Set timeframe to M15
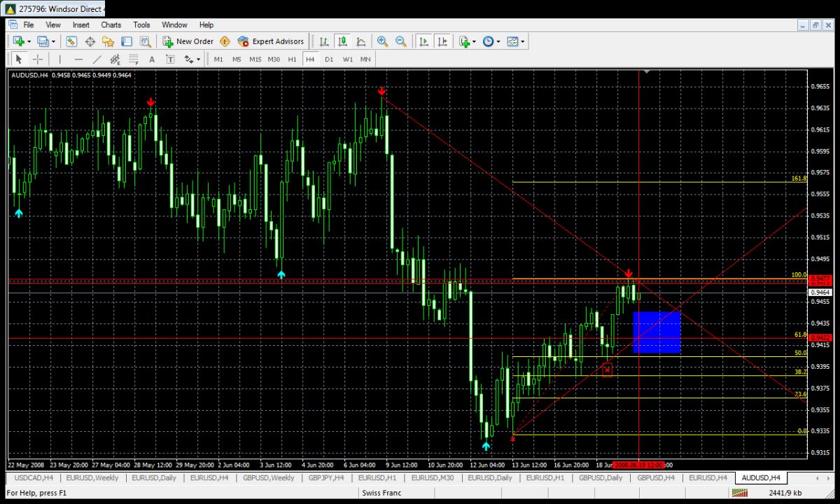The image size is (840, 504). tap(255, 59)
